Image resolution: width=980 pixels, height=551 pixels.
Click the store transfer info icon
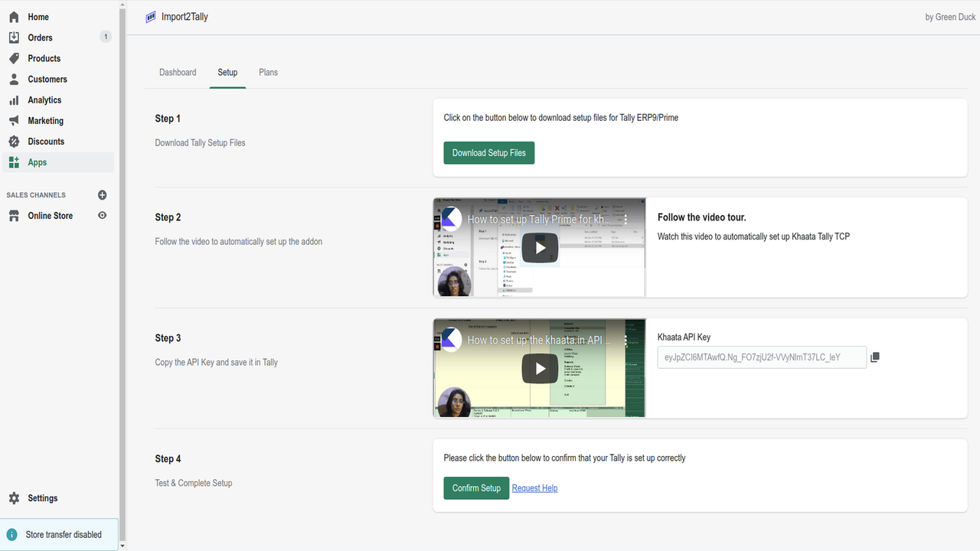pyautogui.click(x=11, y=535)
